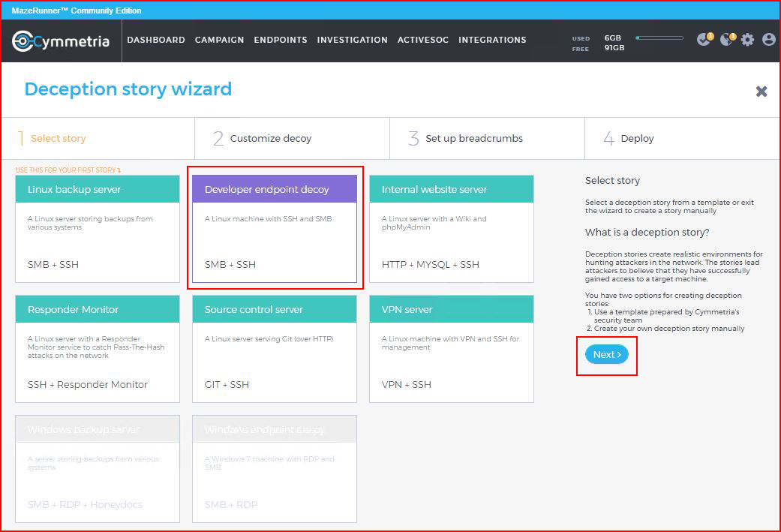This screenshot has width=781, height=532.
Task: Click the disk usage progress bar
Action: pyautogui.click(x=659, y=38)
